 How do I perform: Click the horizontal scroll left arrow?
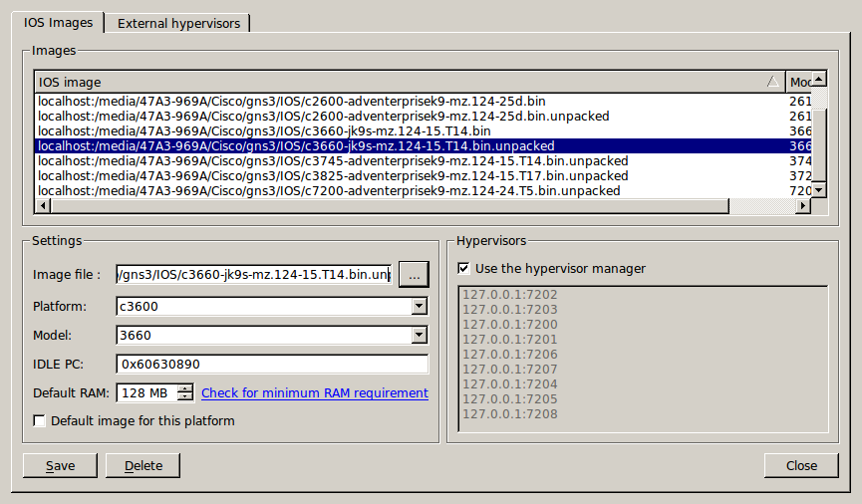[x=42, y=205]
